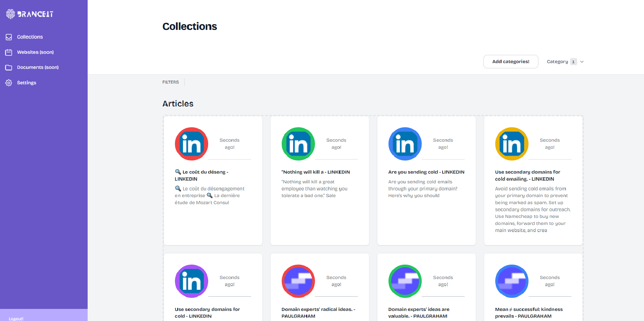Viewport: 644px width, 321px height.
Task: Click the Websites calendar icon in sidebar
Action: tap(9, 52)
